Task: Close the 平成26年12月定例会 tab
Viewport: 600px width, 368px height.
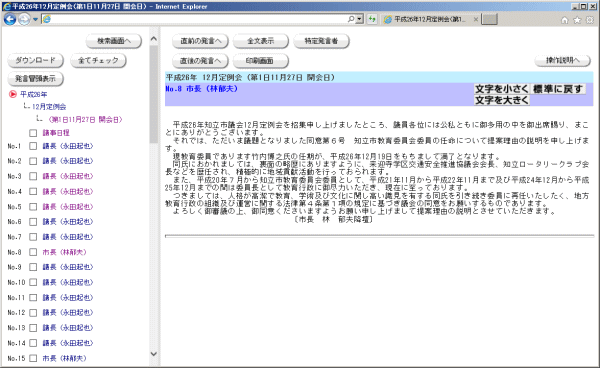Action: (476, 19)
